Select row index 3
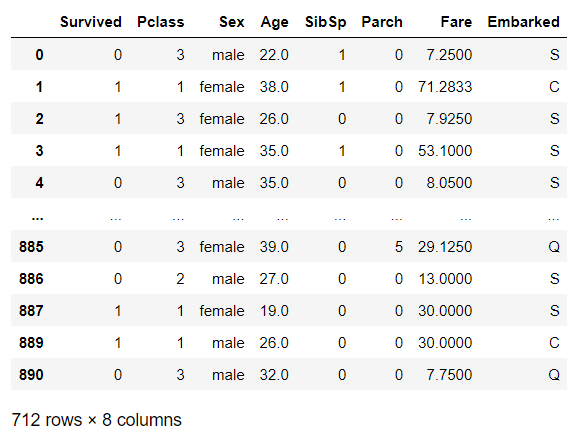The width and height of the screenshot is (584, 436). click(39, 151)
